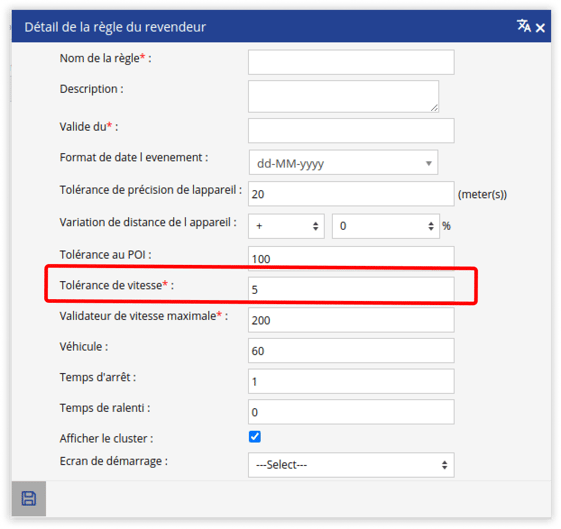Focus the Nom de la règle field
561x529 pixels.
[351, 62]
